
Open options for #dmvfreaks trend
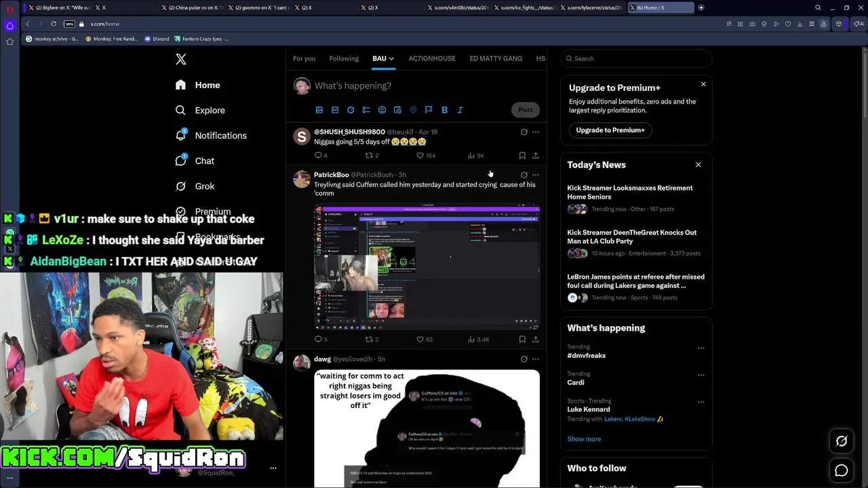click(x=701, y=348)
